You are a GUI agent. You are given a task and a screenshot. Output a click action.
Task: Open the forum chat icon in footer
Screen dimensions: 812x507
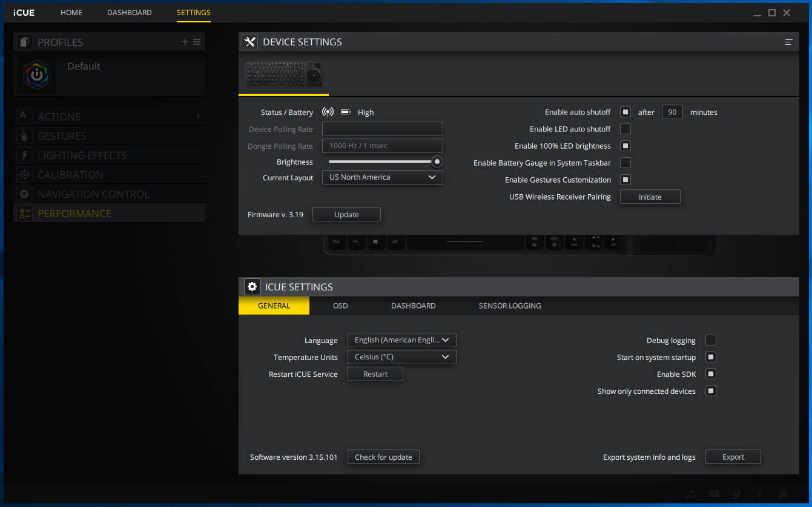[715, 494]
